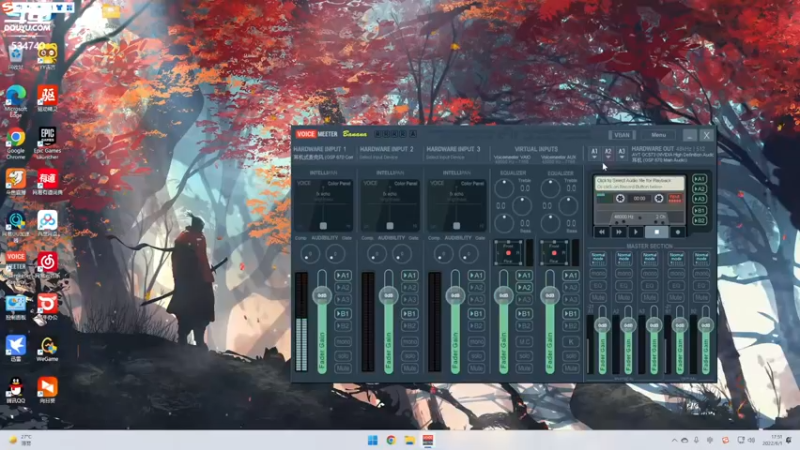Click the Bass knob on AUX equalizer
800x450 pixels.
pos(550,223)
